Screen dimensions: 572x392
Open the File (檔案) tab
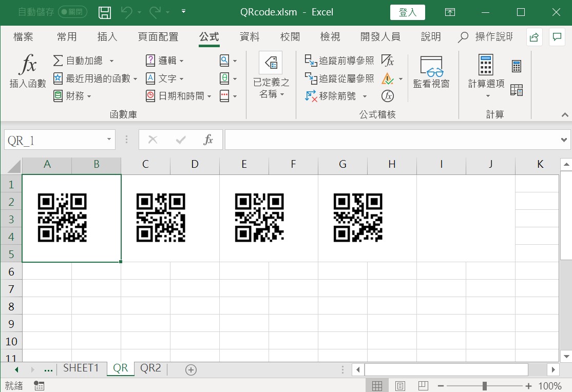click(23, 36)
